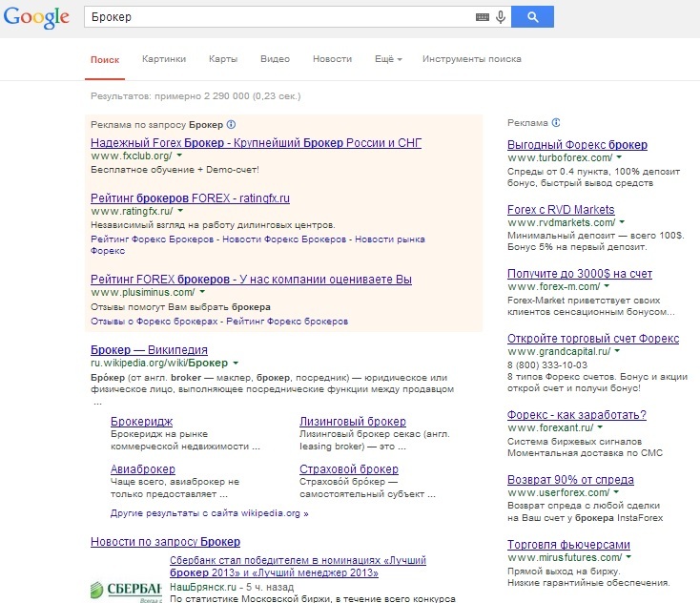This screenshot has width=700, height=603.
Task: Open news 'Сбербанк стал победителем в номинациях'
Action: click(298, 567)
